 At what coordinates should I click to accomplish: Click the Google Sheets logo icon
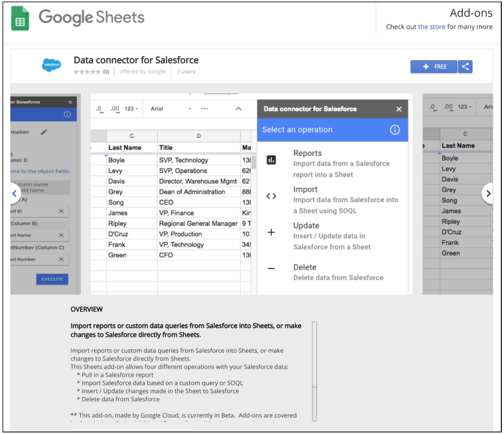(20, 18)
